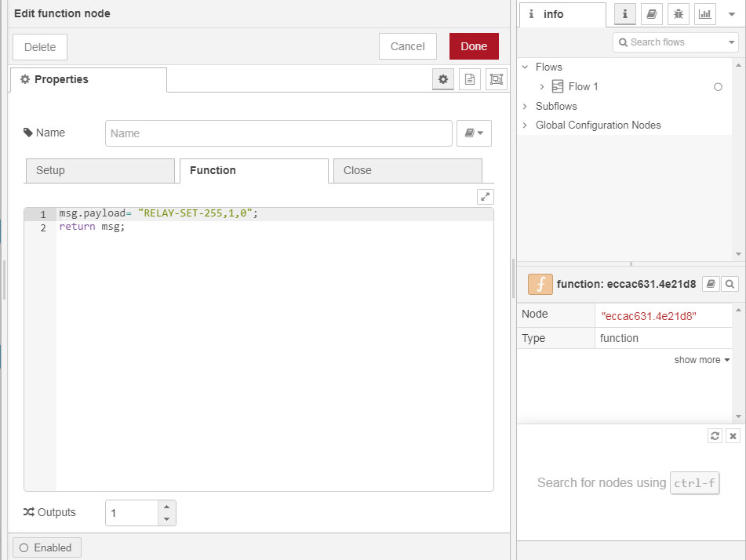Open node appearance settings icon
Viewport: 746px width, 560px height.
496,79
